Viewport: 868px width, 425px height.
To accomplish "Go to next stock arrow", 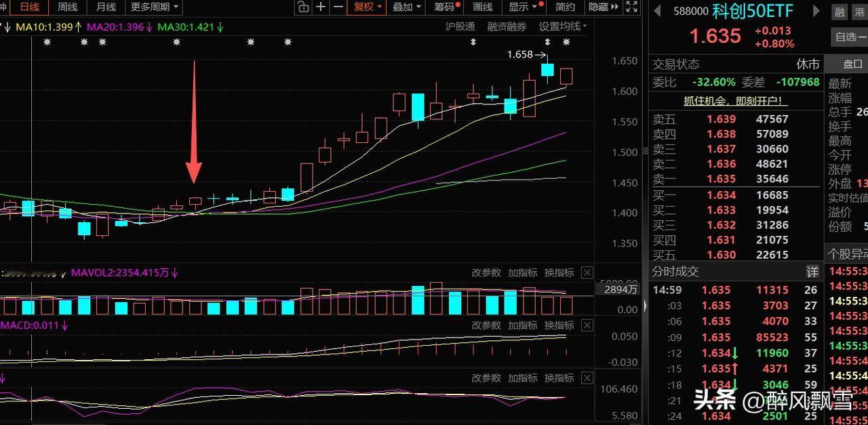I will (x=816, y=11).
